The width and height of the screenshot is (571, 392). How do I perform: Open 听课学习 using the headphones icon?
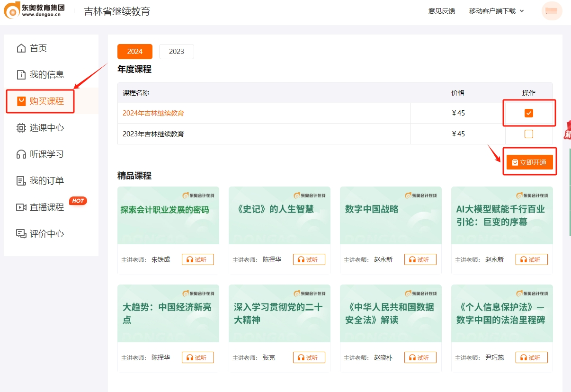[22, 154]
